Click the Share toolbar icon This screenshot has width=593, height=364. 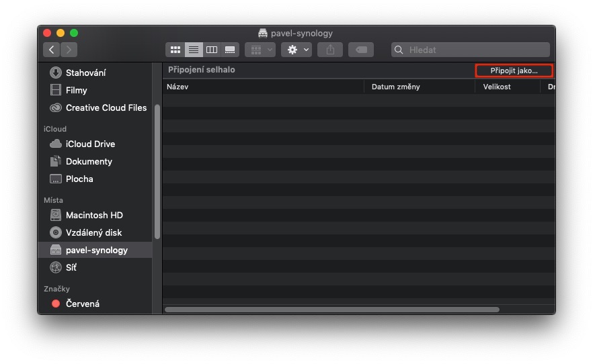pyautogui.click(x=330, y=50)
